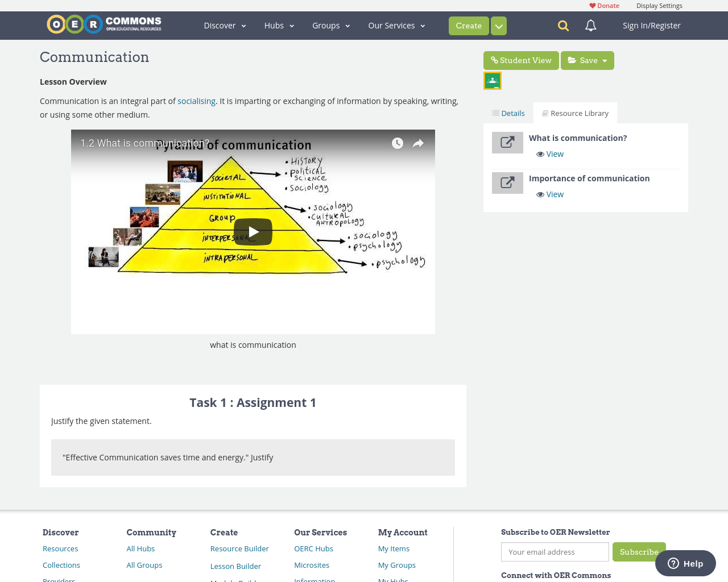Click the socialising link in lesson overview
The height and width of the screenshot is (582, 728).
click(196, 101)
